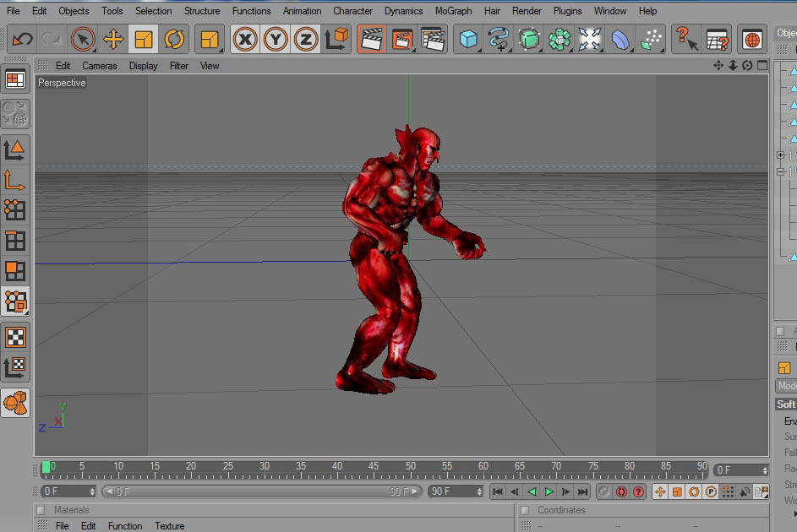The image size is (797, 532).
Task: Open the viewport Display dropdown menu
Action: click(144, 66)
